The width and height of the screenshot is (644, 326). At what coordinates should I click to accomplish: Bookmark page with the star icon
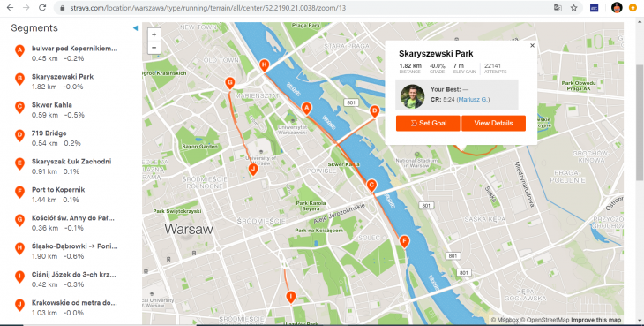[x=573, y=8]
